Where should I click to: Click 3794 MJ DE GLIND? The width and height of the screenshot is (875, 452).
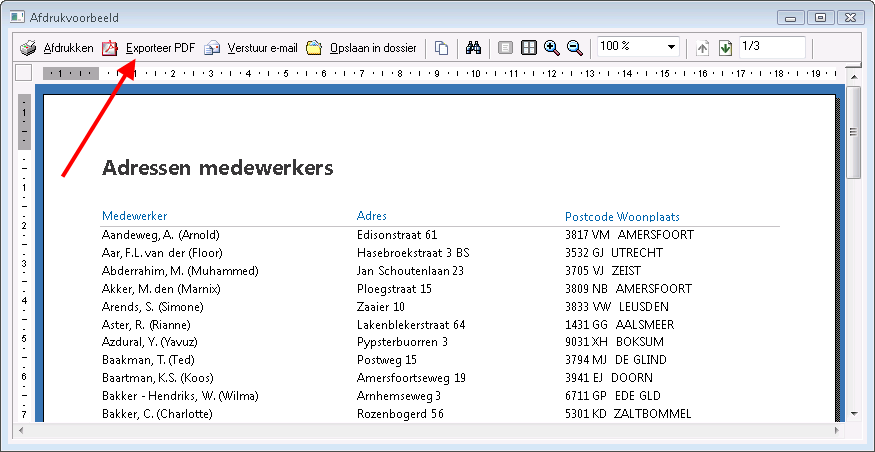tap(616, 360)
